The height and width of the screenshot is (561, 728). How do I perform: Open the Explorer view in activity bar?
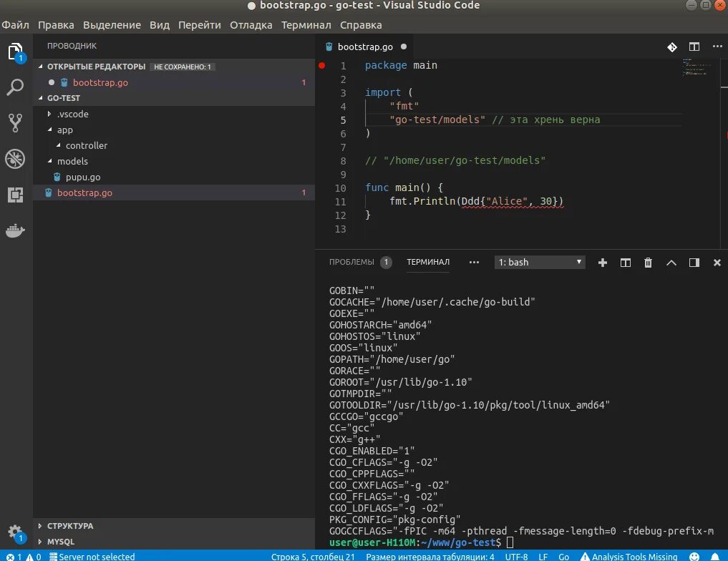[x=15, y=52]
